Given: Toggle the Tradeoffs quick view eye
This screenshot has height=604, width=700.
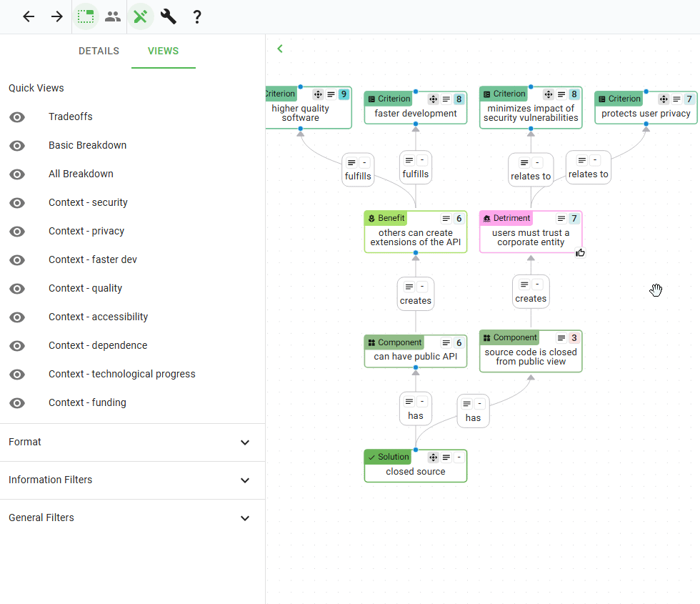Looking at the screenshot, I should coord(17,117).
